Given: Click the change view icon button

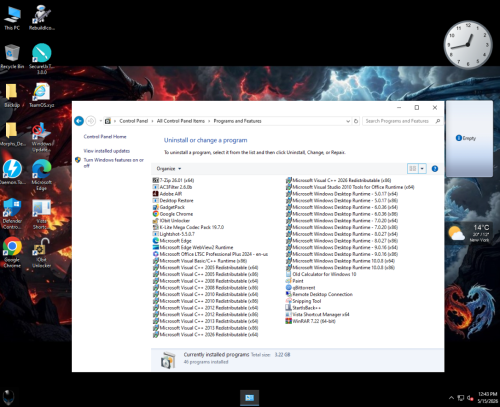Looking at the screenshot, I should [x=413, y=169].
